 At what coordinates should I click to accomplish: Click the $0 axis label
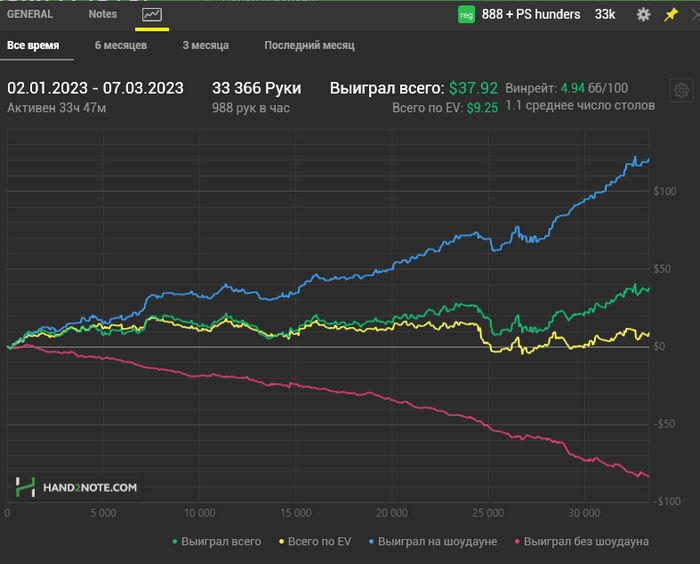659,347
